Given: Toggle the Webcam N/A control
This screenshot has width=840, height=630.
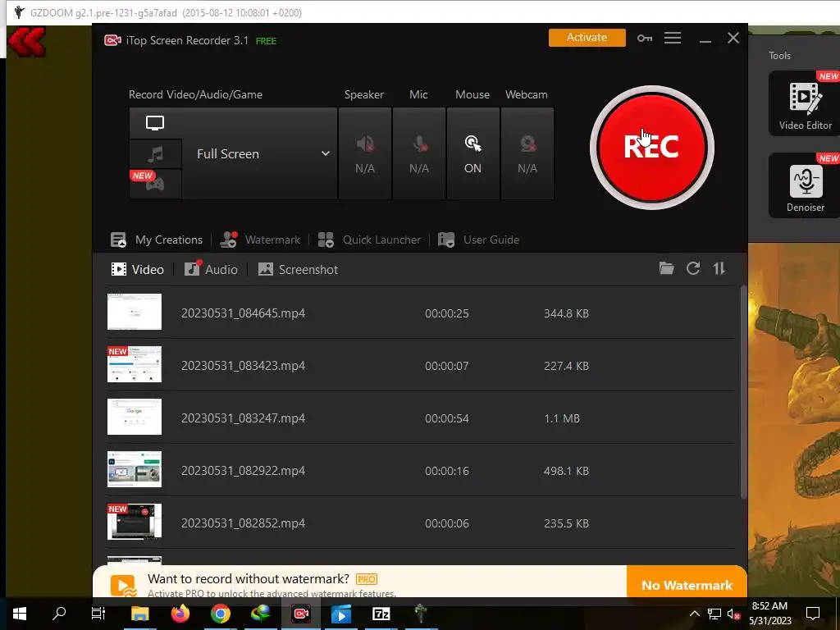Looking at the screenshot, I should click(527, 153).
